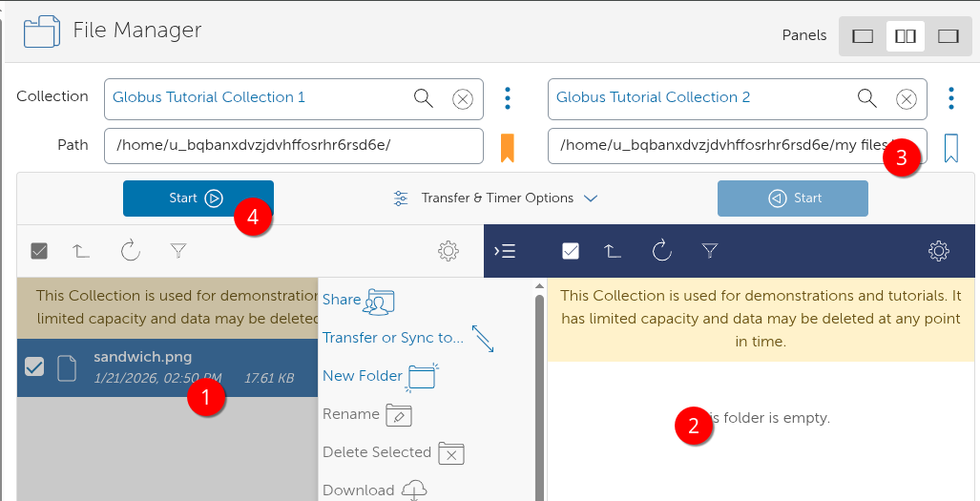Viewport: 980px width, 501px height.
Task: Uncheck the sandwich.png file checkbox
Action: tap(34, 367)
